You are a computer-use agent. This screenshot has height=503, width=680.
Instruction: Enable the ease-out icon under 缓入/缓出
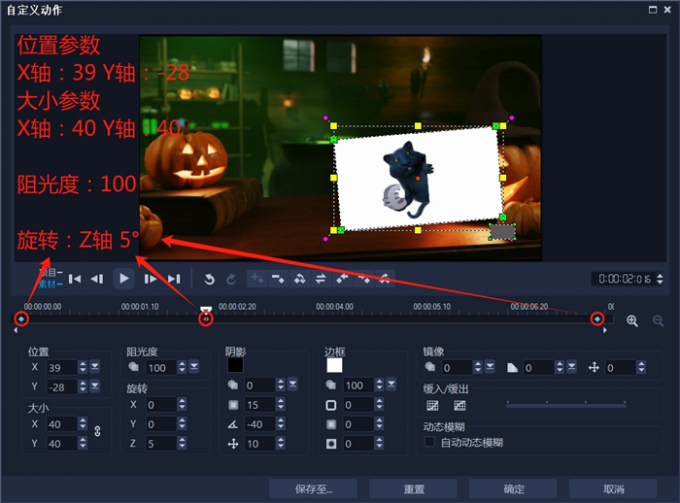point(459,406)
